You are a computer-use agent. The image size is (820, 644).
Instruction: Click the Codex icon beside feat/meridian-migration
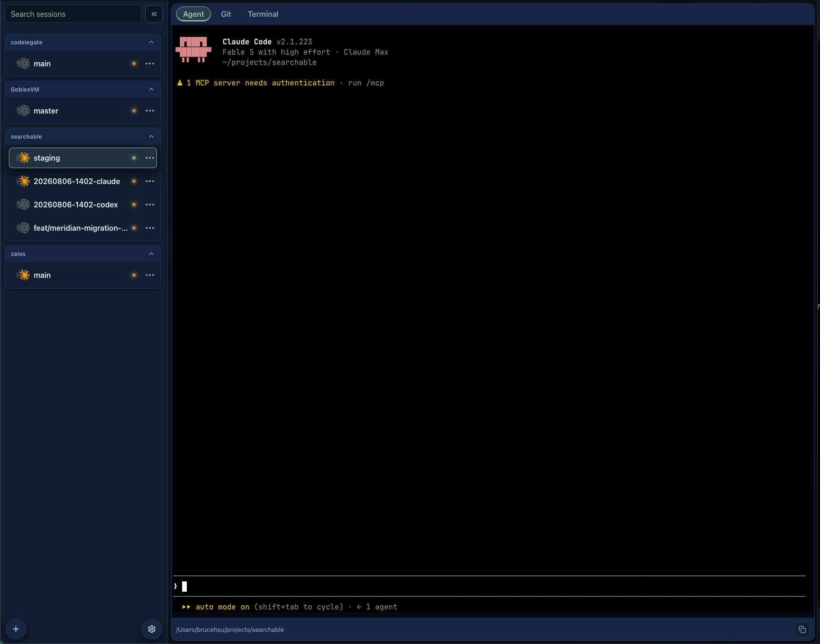tap(23, 228)
